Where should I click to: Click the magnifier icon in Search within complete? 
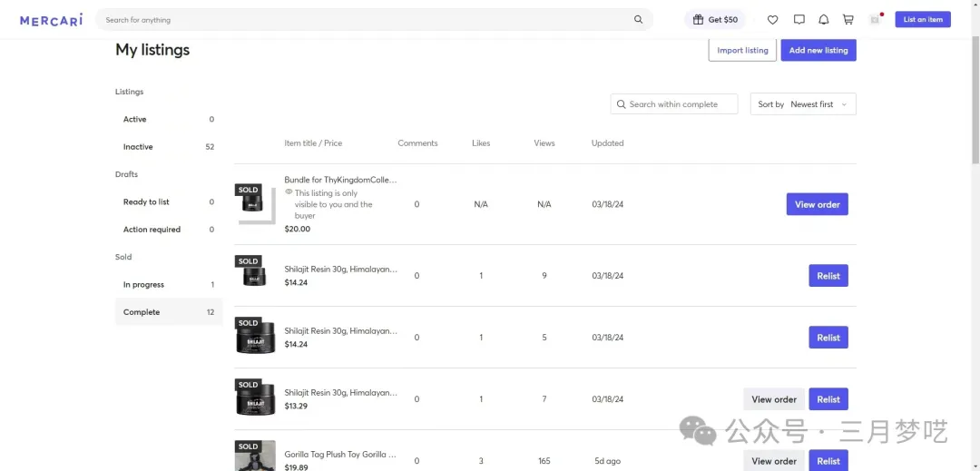point(622,104)
